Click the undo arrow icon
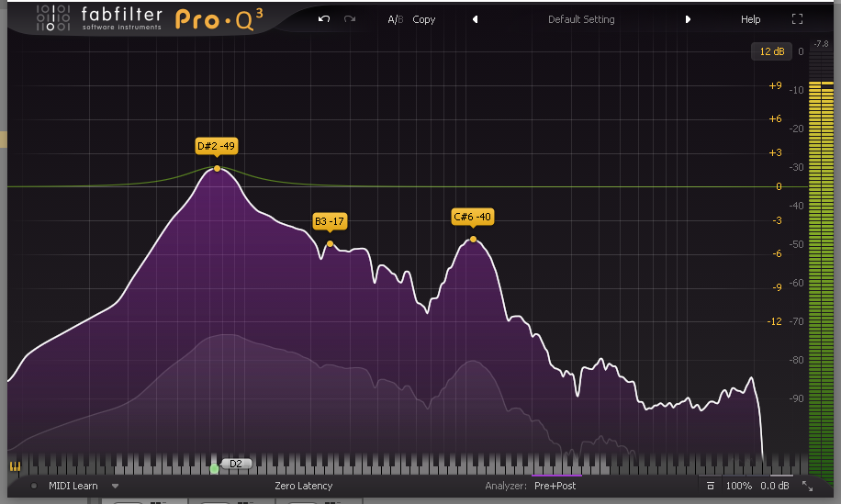The width and height of the screenshot is (841, 504). click(x=323, y=19)
